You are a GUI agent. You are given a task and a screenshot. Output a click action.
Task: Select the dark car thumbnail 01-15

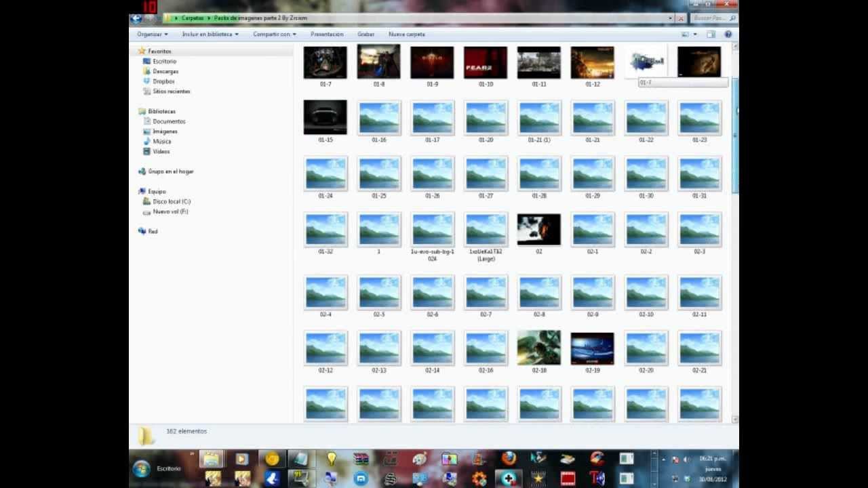325,117
